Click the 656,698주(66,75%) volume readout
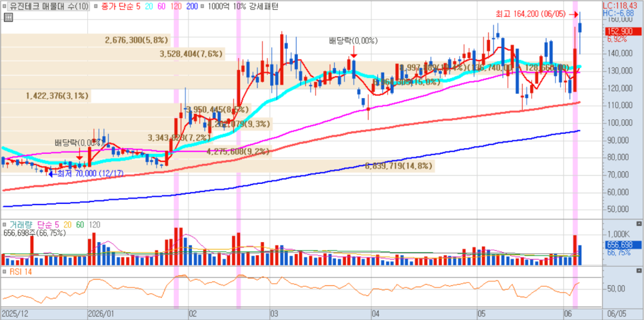 point(35,233)
